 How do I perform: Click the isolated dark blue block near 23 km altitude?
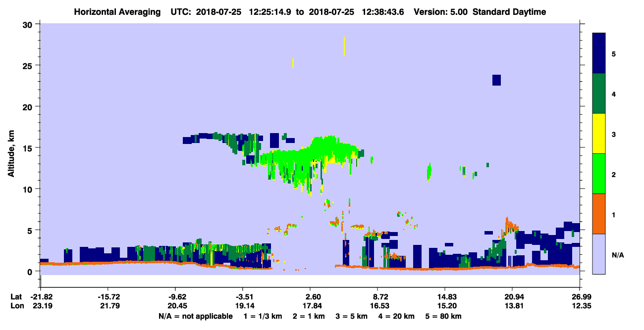pos(496,80)
